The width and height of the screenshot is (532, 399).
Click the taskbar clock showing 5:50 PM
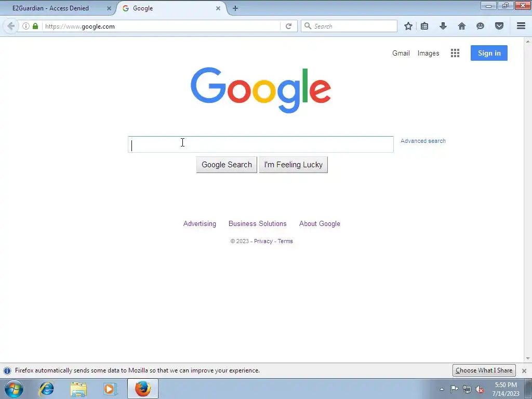pos(506,389)
